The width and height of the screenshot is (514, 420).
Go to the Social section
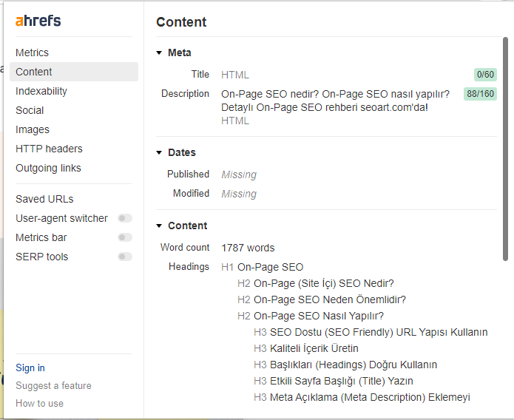pyautogui.click(x=30, y=110)
